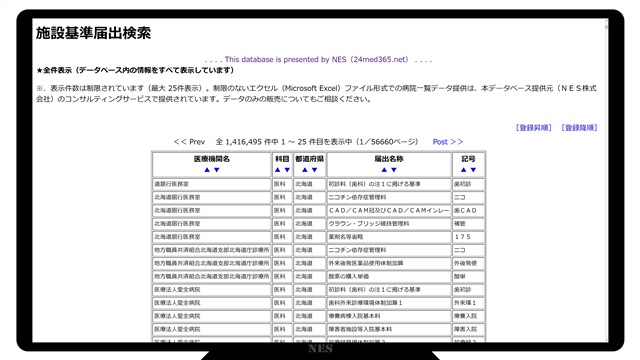
Task: Sort 記号 column descending with down arrow
Action: point(473,170)
